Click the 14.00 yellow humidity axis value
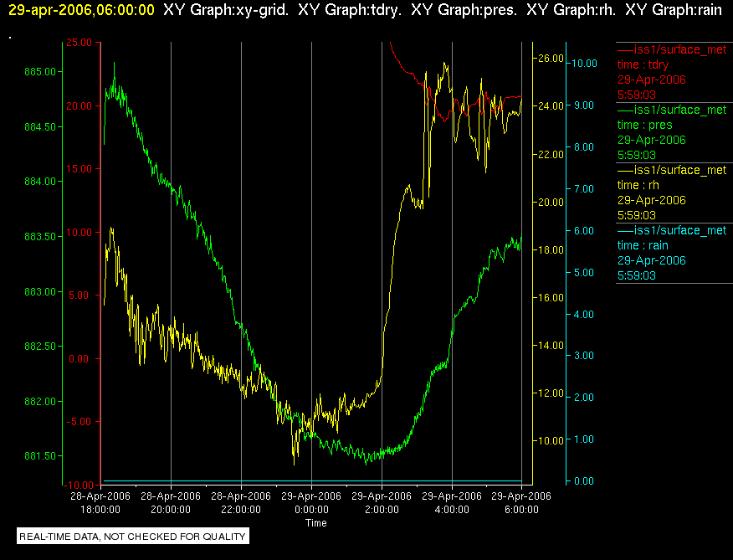733x560 pixels. click(x=551, y=345)
